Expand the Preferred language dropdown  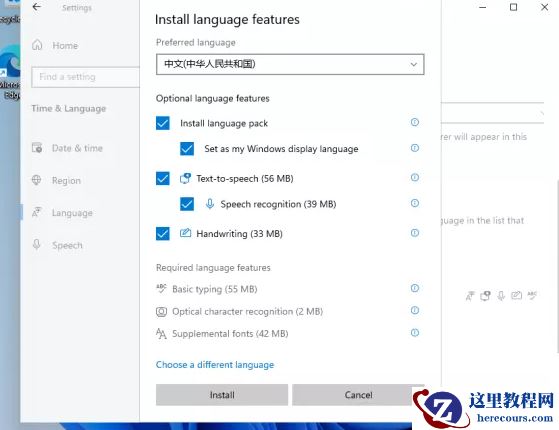pyautogui.click(x=290, y=65)
